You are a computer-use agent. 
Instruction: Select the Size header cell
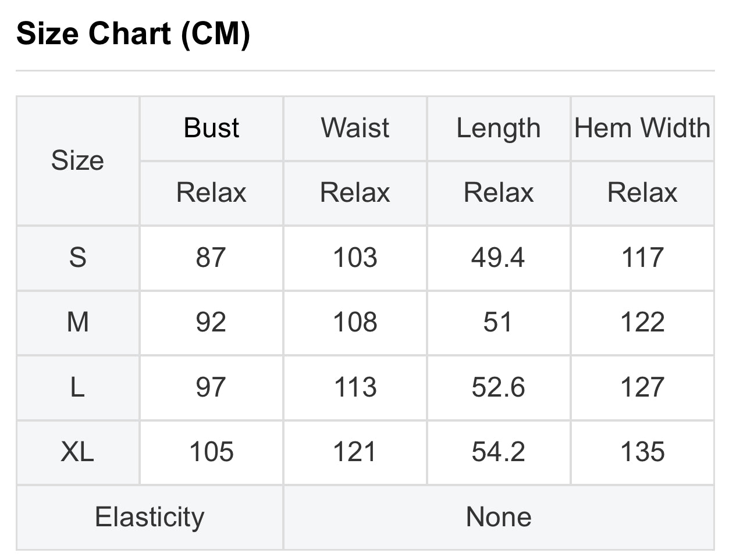click(78, 160)
